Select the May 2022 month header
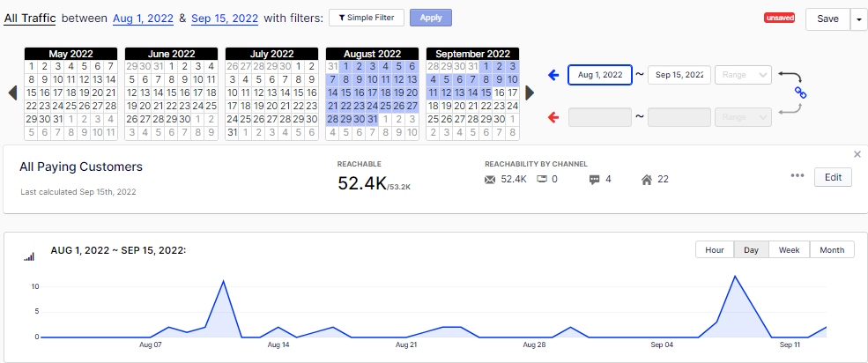The image size is (868, 363). 70,54
